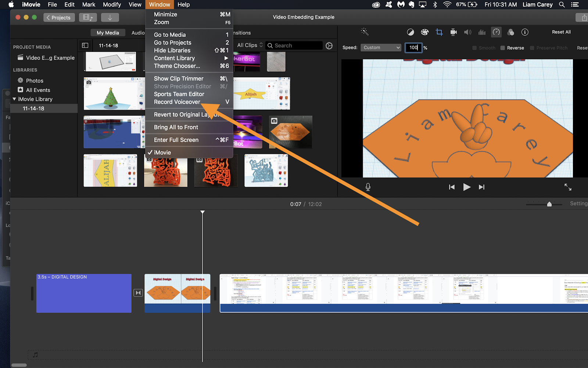Click the background music well note icon
Viewport: 588px width, 368px height.
tap(35, 355)
